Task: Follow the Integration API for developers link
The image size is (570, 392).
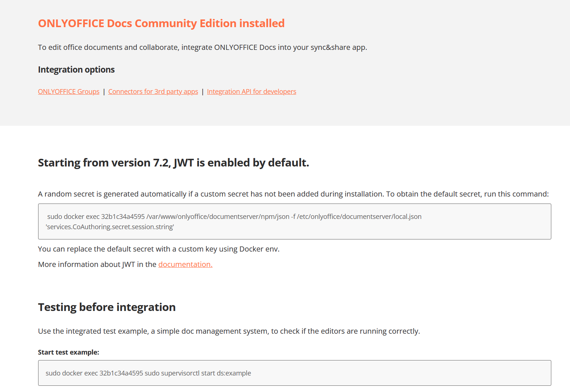Action: coord(251,92)
